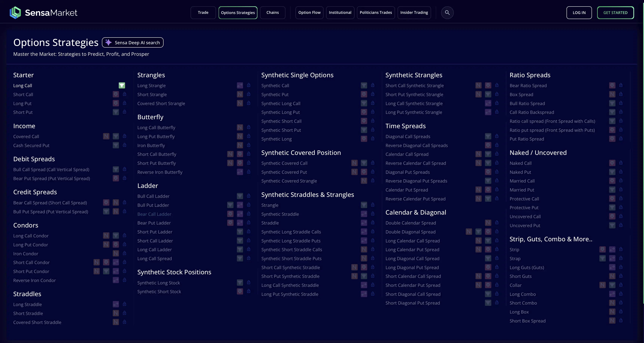The image size is (644, 343).
Task: Click the bull icon beside Synthetic Call
Action: pyautogui.click(x=364, y=85)
